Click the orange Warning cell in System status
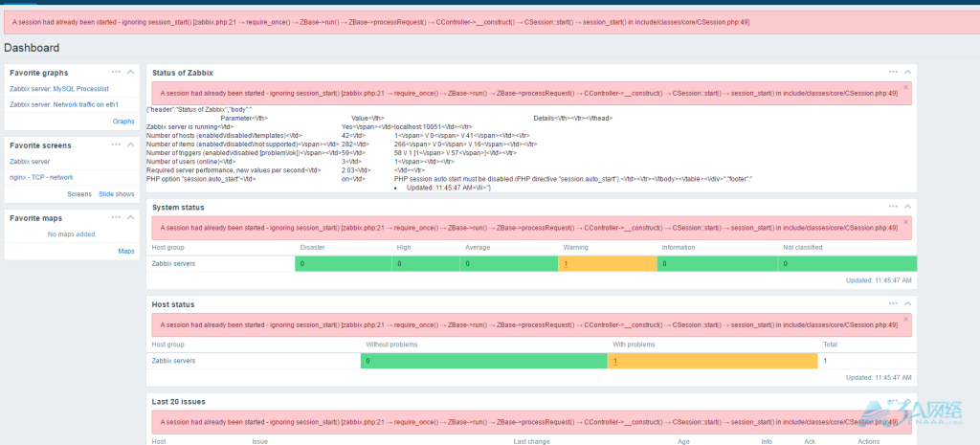980x445 pixels. [x=607, y=263]
